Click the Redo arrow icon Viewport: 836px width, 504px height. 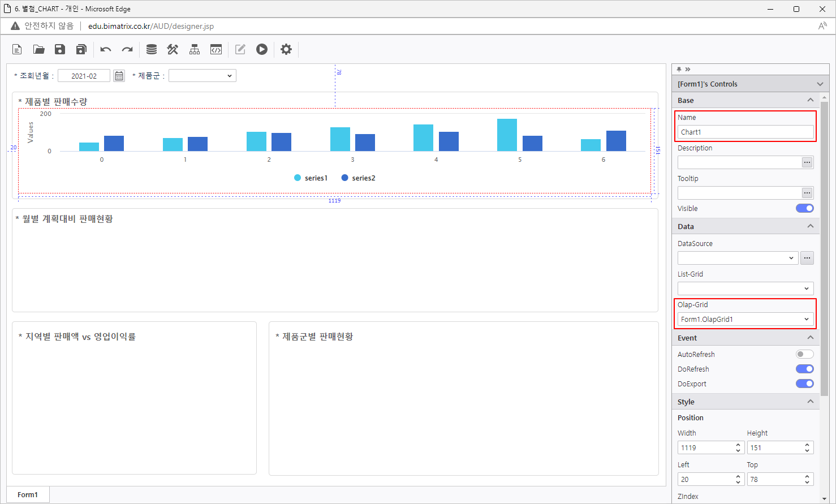[127, 50]
